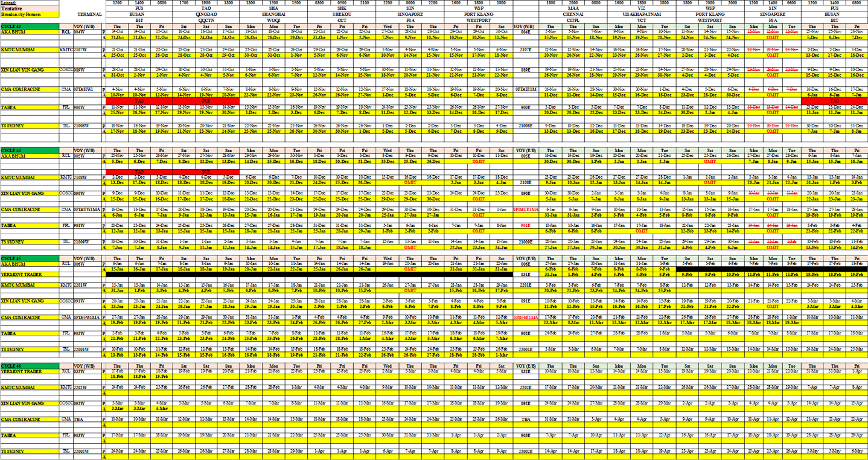
Task: Select voyage number 005W
Action: [87, 155]
